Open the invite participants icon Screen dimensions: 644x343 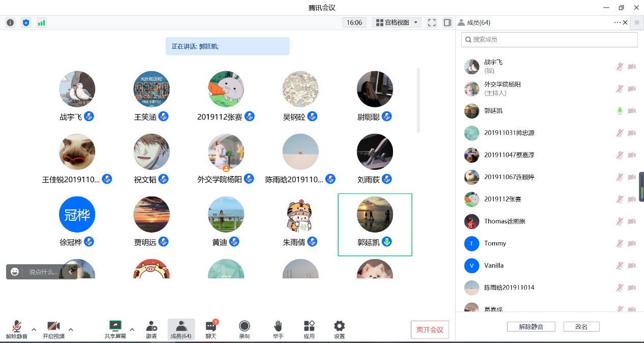151,329
